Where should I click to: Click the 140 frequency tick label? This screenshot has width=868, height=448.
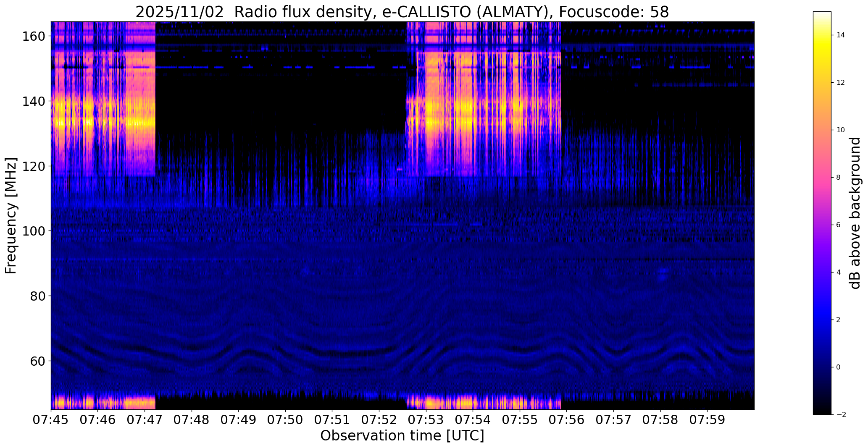click(x=33, y=101)
